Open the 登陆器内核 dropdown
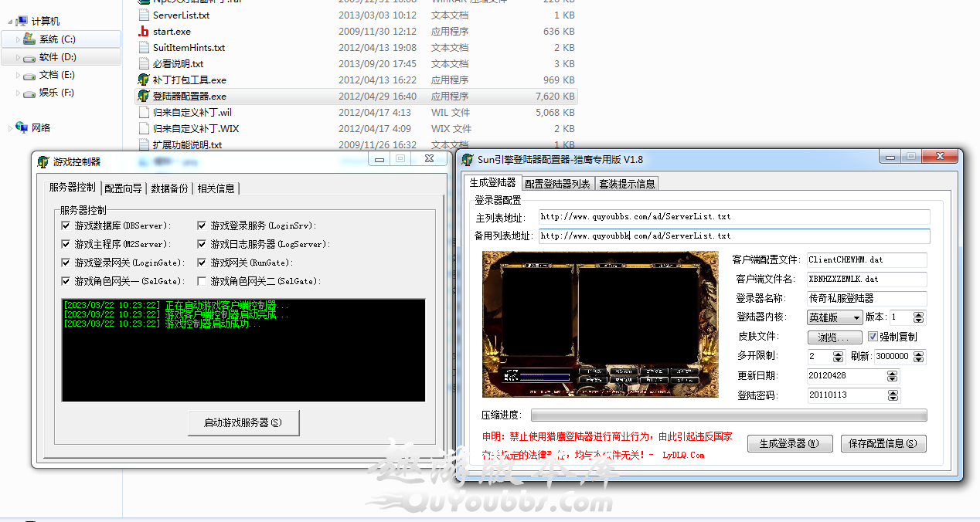Screen dimensions: 980x522 click(x=835, y=317)
